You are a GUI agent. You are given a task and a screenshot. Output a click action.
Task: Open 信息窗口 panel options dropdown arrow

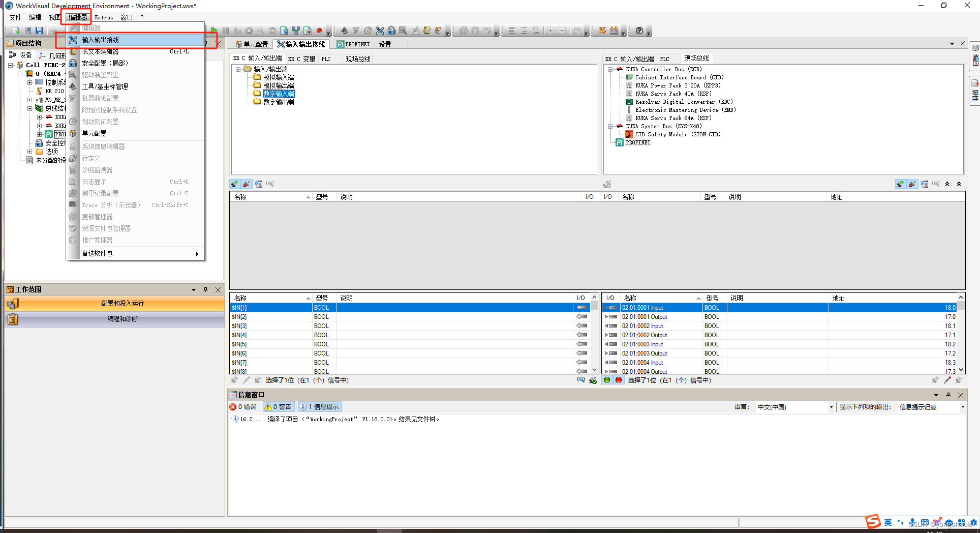[x=936, y=395]
